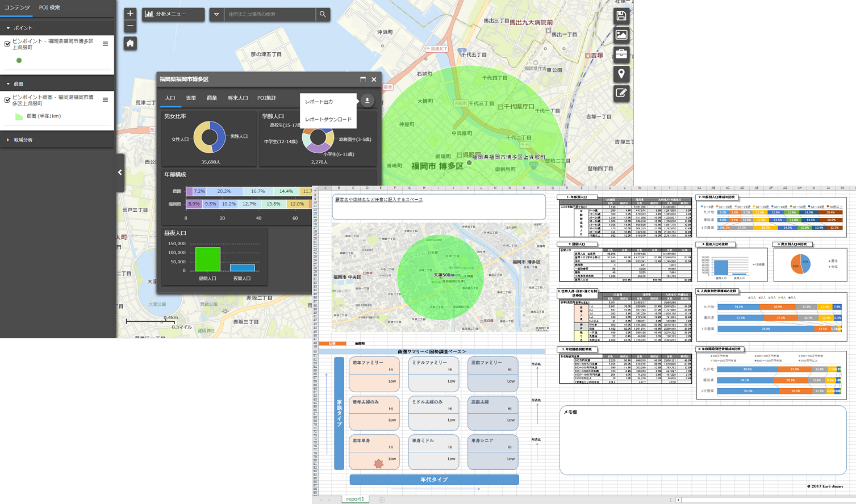The height and width of the screenshot is (504, 856).
Task: Expand the 地域分析 section
Action: point(8,140)
